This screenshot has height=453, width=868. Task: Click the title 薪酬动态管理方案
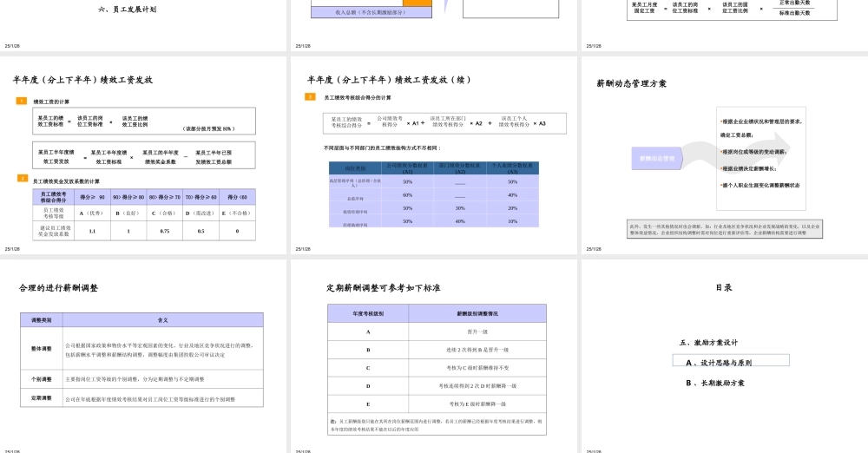pos(632,83)
